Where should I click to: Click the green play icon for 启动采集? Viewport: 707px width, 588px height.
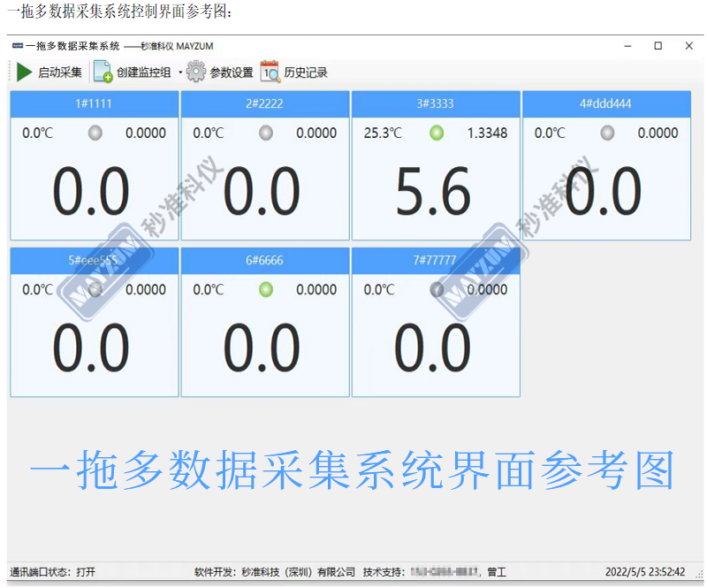[24, 73]
